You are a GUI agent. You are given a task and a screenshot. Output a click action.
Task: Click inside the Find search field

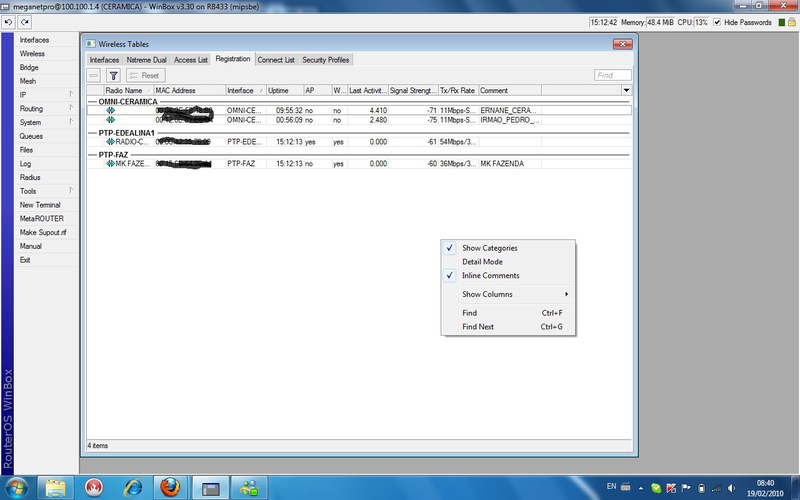613,76
